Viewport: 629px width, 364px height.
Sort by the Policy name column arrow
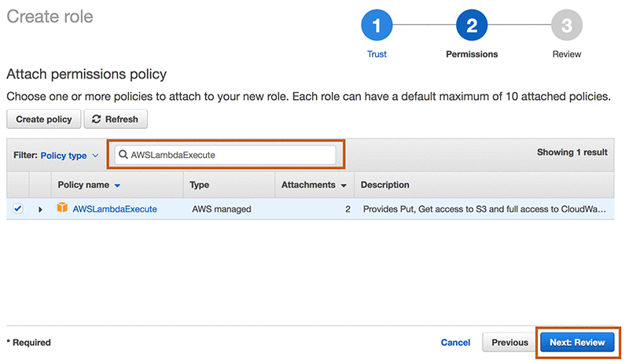point(117,186)
